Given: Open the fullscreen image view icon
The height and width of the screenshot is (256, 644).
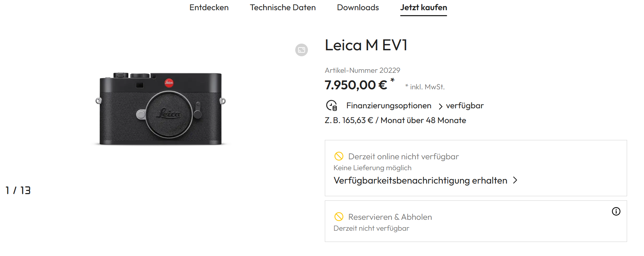Looking at the screenshot, I should (301, 50).
